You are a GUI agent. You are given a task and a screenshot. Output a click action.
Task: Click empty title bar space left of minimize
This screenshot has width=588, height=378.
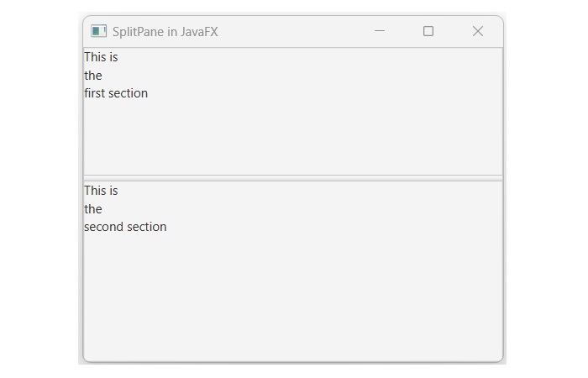[294, 31]
